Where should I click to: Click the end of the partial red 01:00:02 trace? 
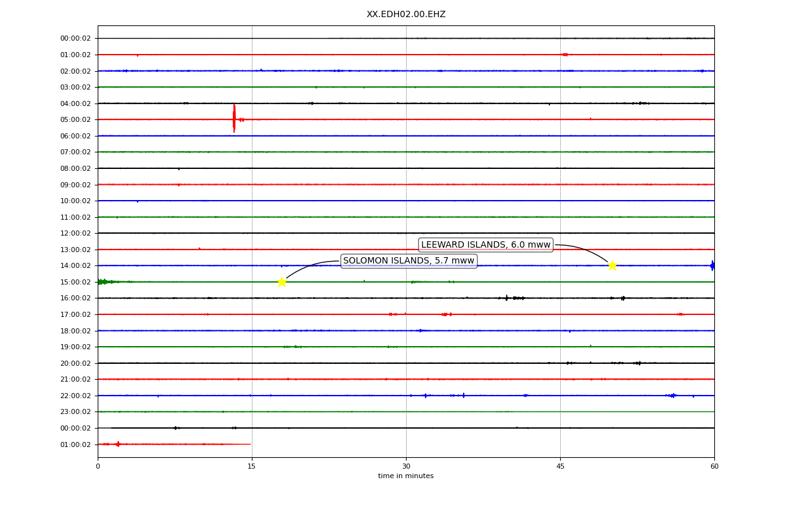click(250, 444)
